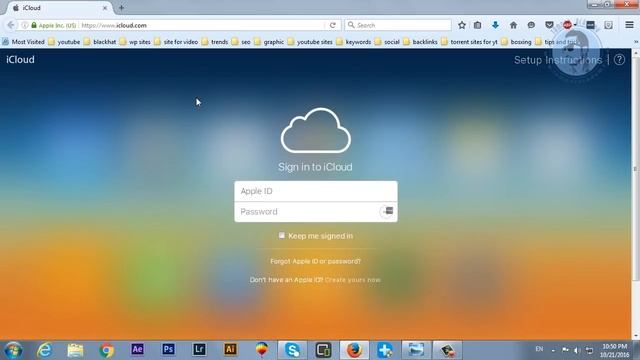
Task: Open the site for video bookmarks folder
Action: (x=176, y=42)
